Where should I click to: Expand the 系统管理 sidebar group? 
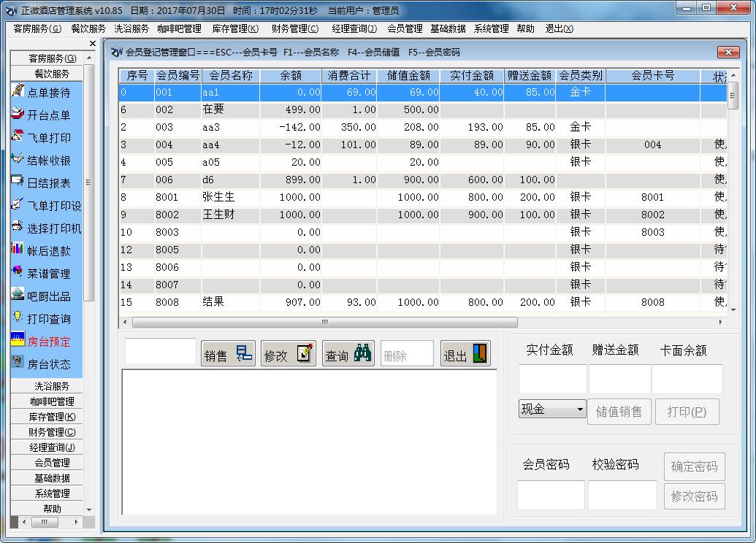47,494
